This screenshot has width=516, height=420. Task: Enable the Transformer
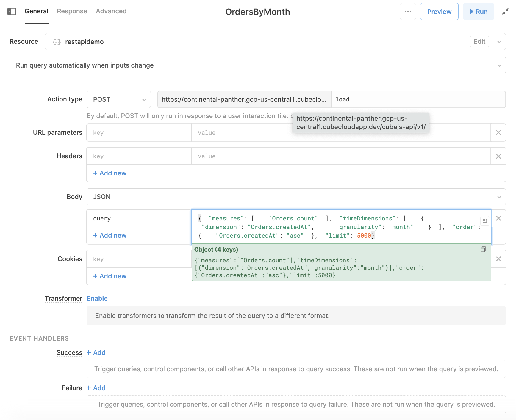pyautogui.click(x=97, y=299)
